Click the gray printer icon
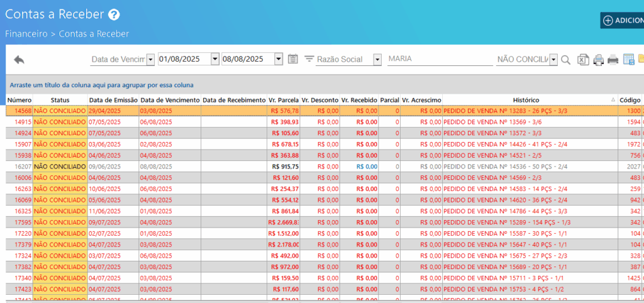The width and height of the screenshot is (644, 303). [613, 60]
